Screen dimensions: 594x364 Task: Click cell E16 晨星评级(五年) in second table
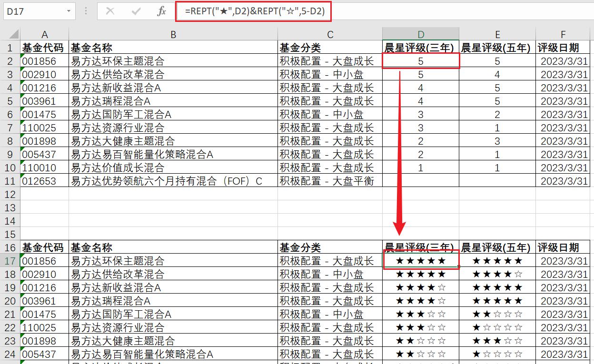497,247
